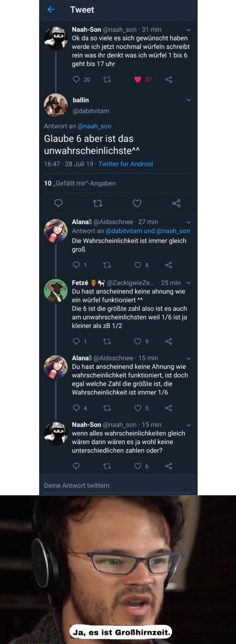Open chevron menu on Naah-Son's last reply

point(189,425)
